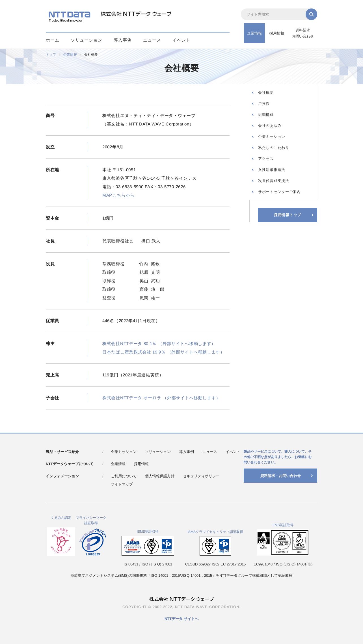Image resolution: width=363 pixels, height=644 pixels.
Task: Click the search magnifier icon button
Action: (x=311, y=14)
